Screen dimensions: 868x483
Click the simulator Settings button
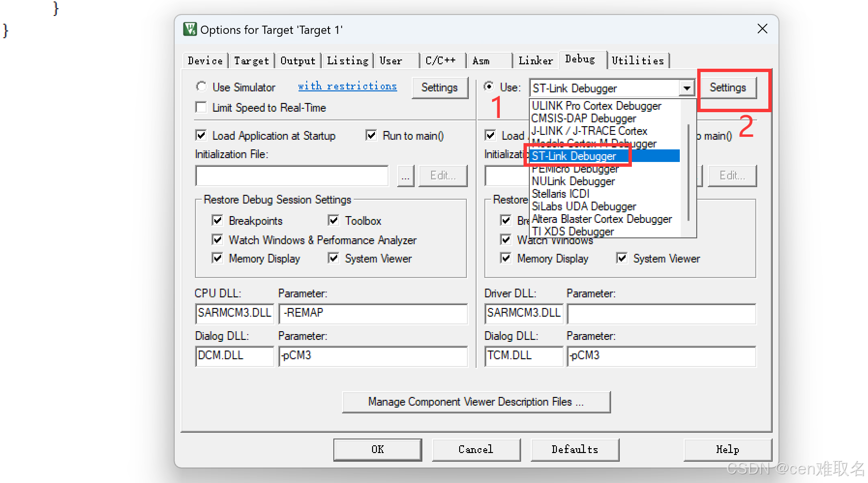pos(440,88)
